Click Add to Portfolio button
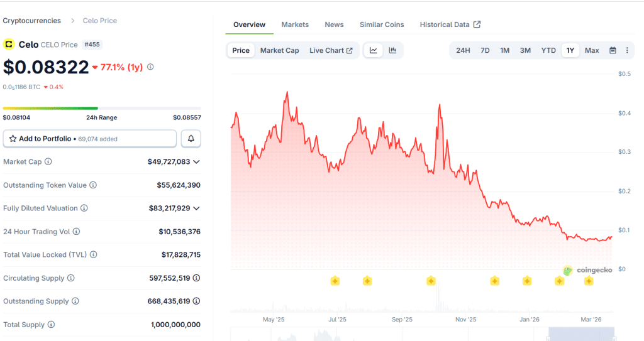644x341 pixels. [x=89, y=138]
